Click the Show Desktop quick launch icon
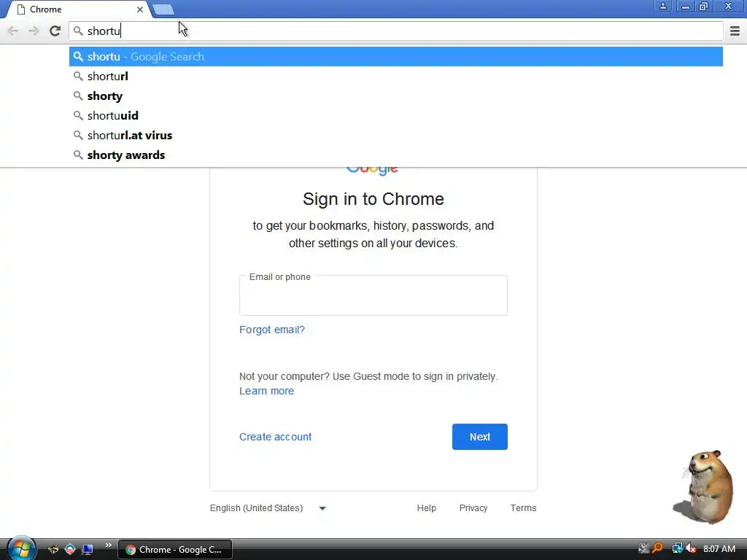 (87, 550)
